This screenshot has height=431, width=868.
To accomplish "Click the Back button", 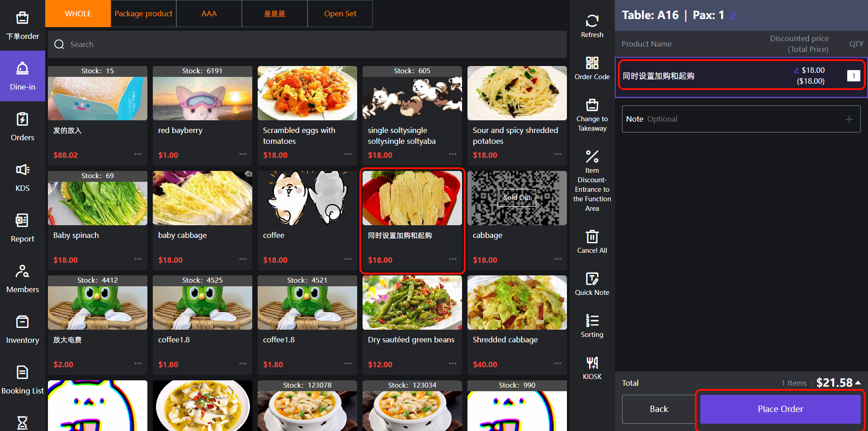I will (658, 409).
